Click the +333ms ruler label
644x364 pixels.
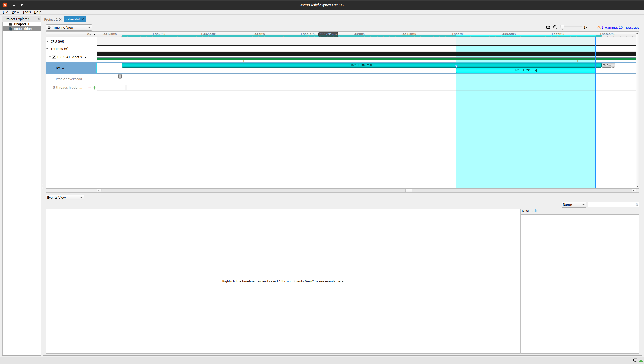pyautogui.click(x=258, y=34)
